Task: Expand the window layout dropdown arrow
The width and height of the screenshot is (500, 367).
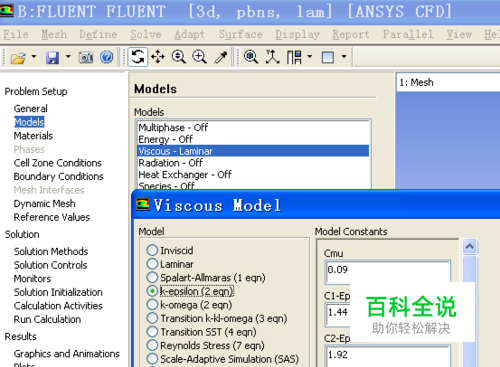Action: click(310, 57)
